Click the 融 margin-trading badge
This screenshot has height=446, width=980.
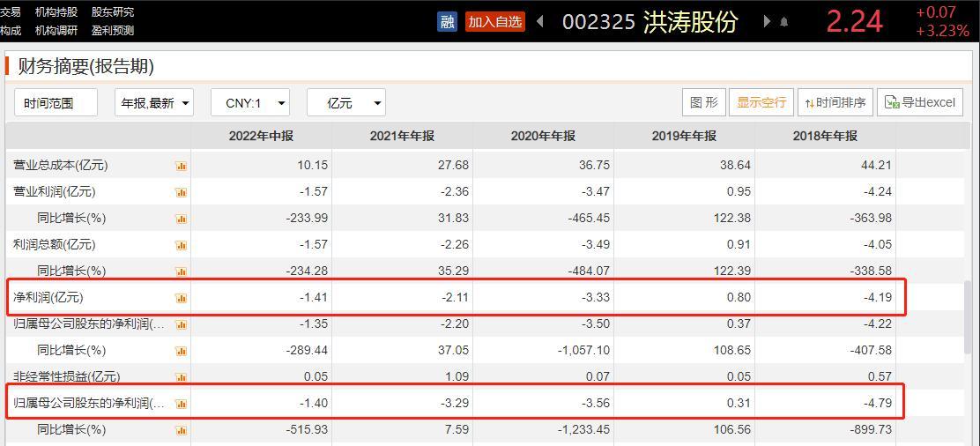pyautogui.click(x=447, y=22)
